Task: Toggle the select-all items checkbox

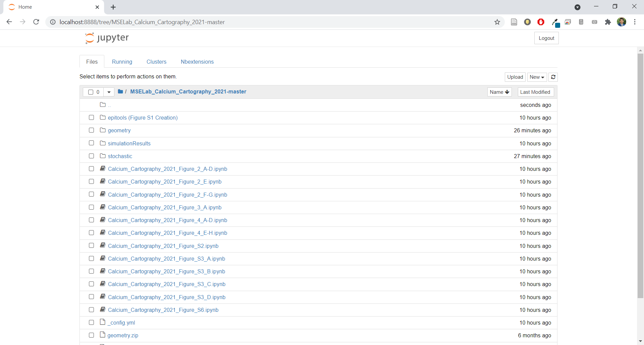Action: coord(91,92)
